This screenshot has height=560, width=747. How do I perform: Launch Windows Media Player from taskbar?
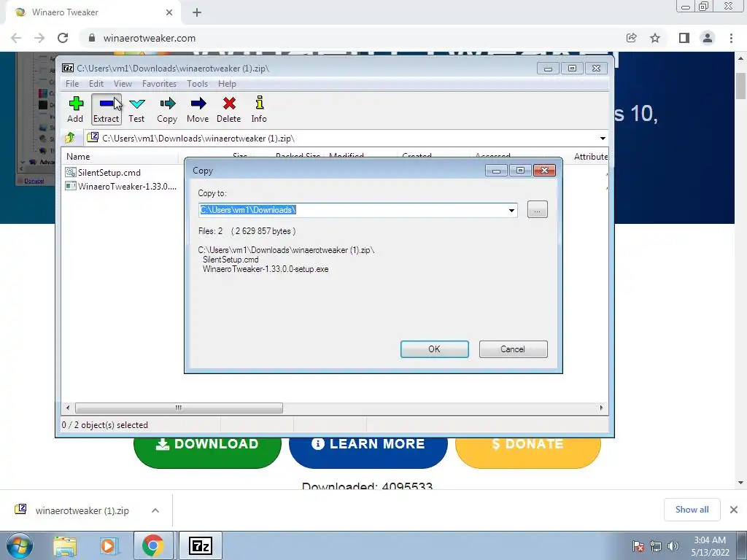pyautogui.click(x=108, y=545)
